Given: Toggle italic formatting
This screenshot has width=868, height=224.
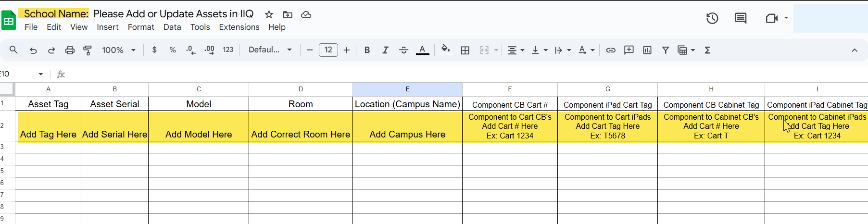Looking at the screenshot, I should 385,50.
